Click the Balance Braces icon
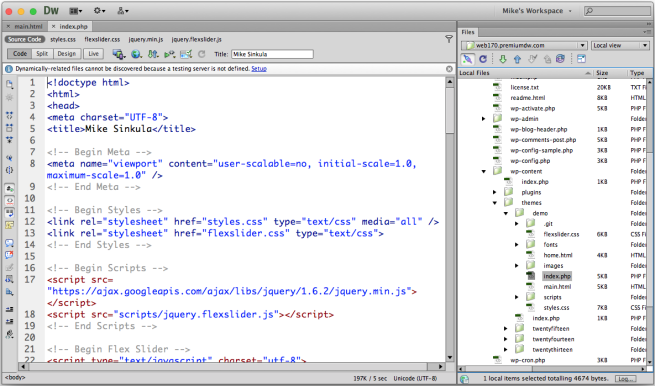This screenshot has height=386, width=655. coord(9,170)
